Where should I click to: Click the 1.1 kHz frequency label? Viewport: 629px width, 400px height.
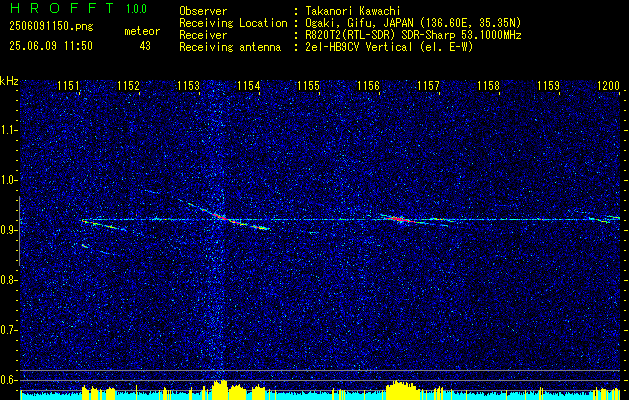[9, 130]
